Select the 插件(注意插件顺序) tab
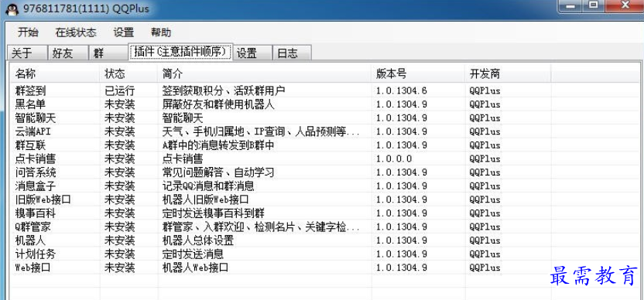The height and width of the screenshot is (300, 644). tap(180, 52)
